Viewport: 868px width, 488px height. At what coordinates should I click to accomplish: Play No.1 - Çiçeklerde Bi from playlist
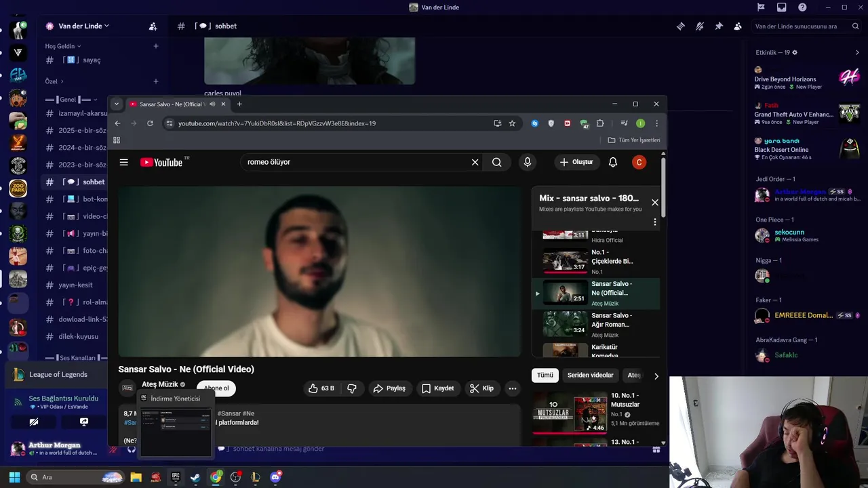pos(596,262)
